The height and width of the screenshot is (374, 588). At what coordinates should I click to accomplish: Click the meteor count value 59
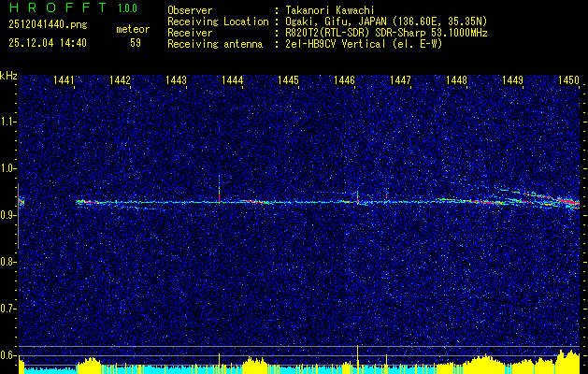(136, 43)
